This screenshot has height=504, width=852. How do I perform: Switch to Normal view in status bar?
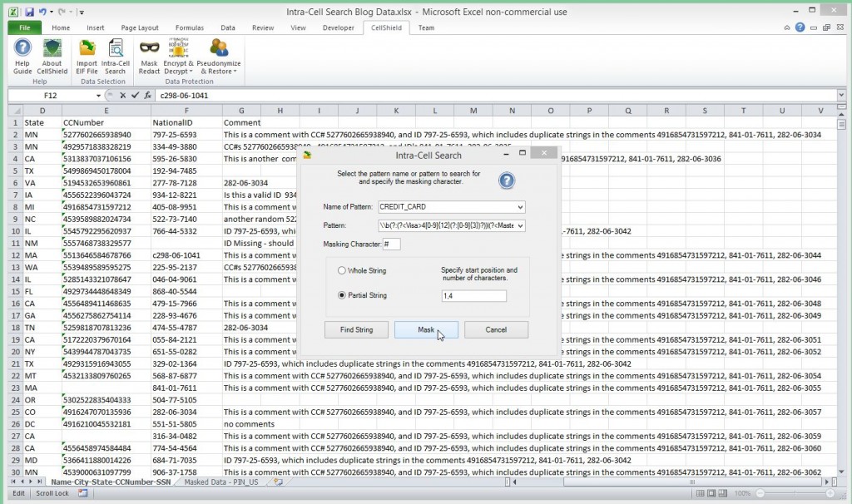tap(700, 493)
